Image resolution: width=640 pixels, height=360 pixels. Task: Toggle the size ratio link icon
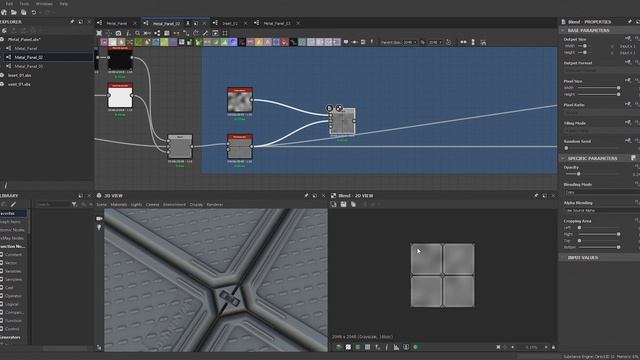[423, 42]
